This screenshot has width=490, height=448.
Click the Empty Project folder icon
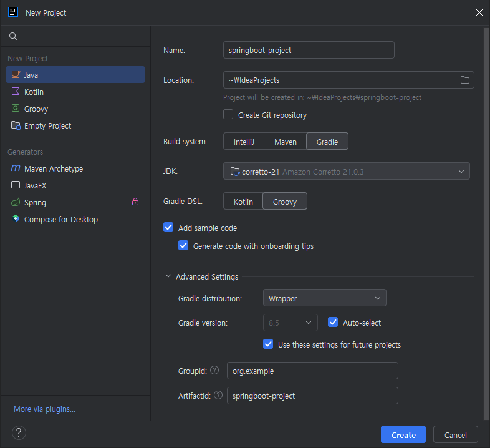[16, 125]
